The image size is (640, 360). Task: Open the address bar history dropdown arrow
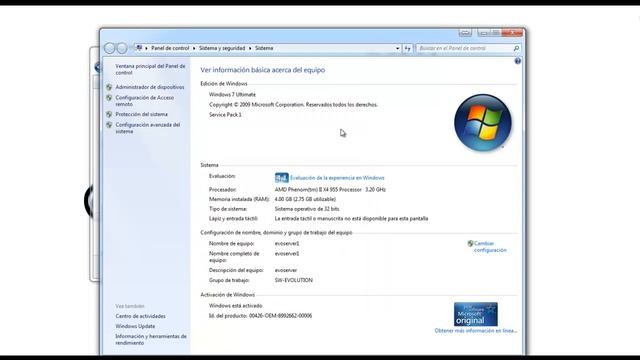point(398,48)
